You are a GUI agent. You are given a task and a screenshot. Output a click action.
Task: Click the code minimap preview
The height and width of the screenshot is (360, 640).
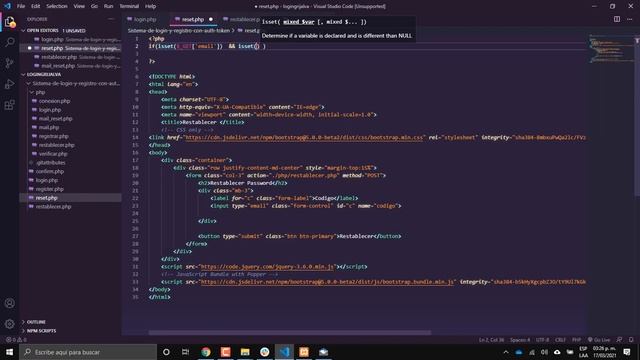coord(611,50)
